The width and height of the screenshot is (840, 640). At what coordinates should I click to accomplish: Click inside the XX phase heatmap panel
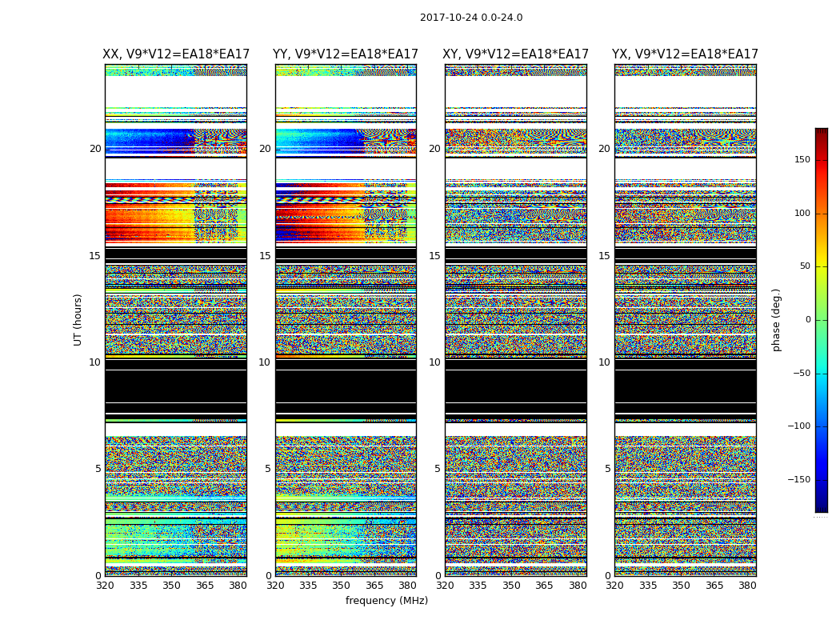pyautogui.click(x=176, y=320)
